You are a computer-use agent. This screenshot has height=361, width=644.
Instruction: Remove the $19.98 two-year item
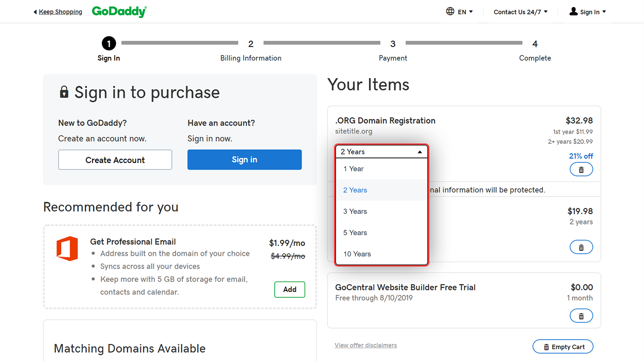point(581,247)
